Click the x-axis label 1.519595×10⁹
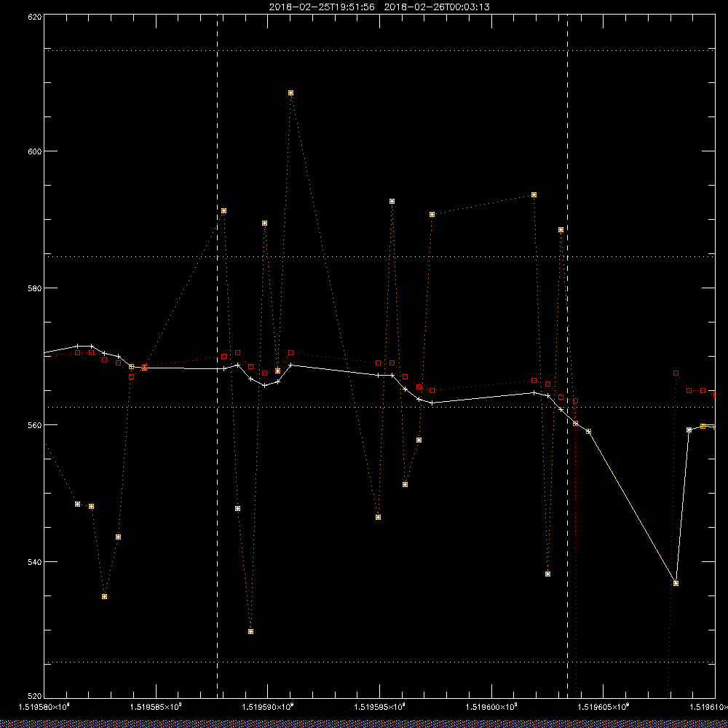728x728 pixels. [380, 707]
